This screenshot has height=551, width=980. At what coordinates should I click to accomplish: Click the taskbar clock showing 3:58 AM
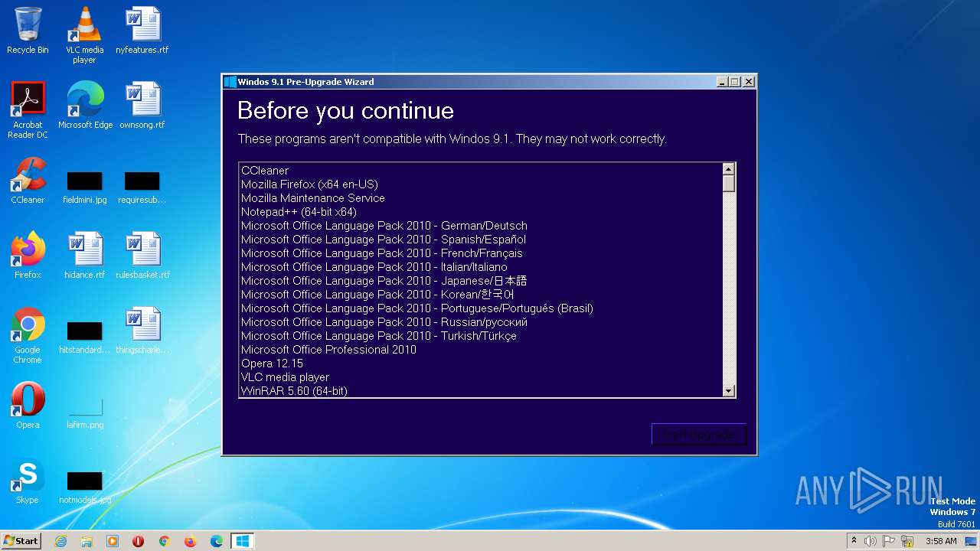point(941,541)
